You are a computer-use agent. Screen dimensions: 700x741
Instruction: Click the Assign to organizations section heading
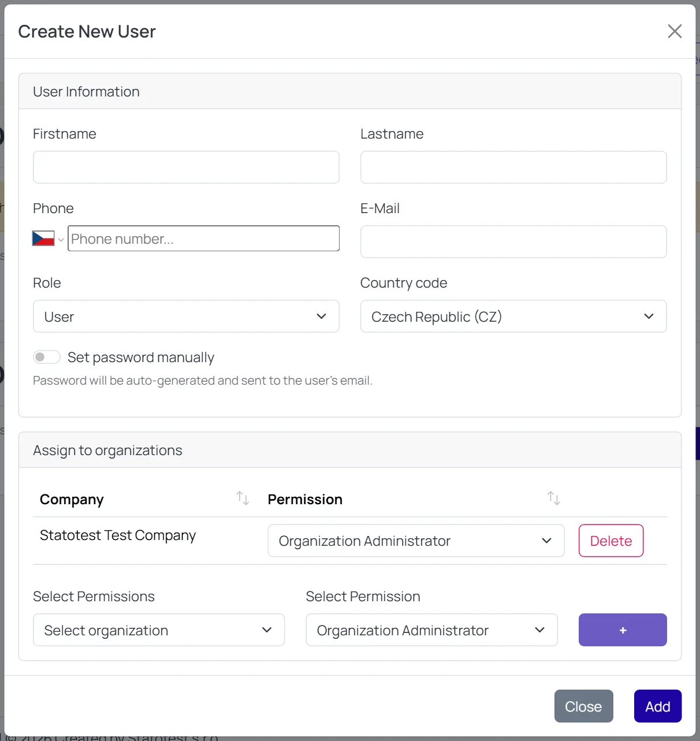[107, 450]
